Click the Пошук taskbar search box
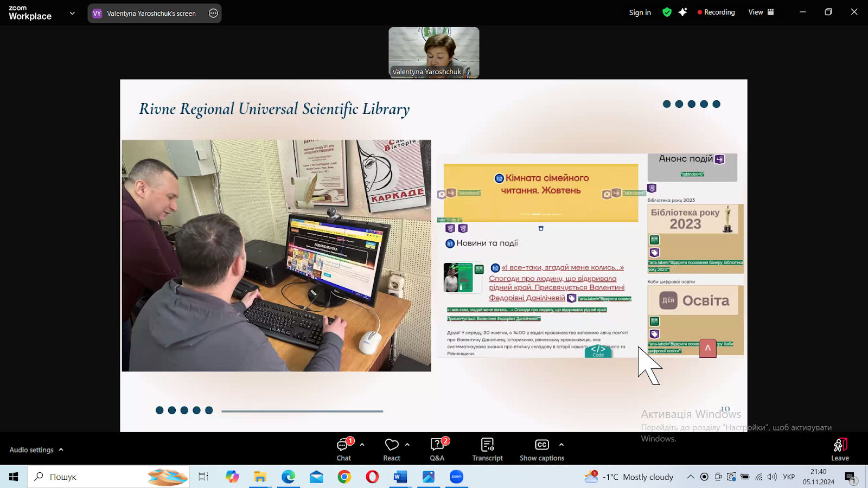This screenshot has width=868, height=488. point(108,477)
